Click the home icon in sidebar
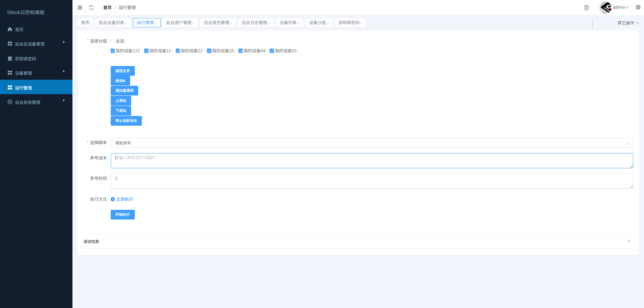This screenshot has height=308, width=644. [x=10, y=29]
